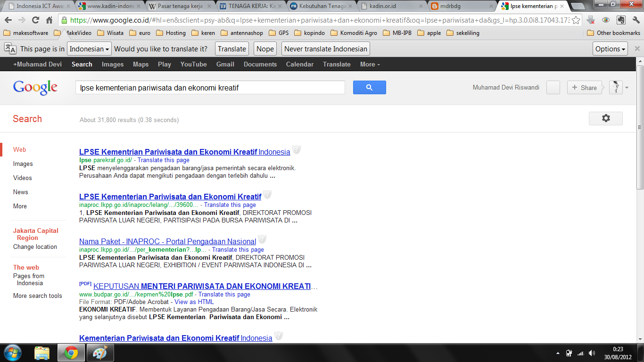
Task: Click the shield icon beside the first search result
Action: click(x=296, y=150)
